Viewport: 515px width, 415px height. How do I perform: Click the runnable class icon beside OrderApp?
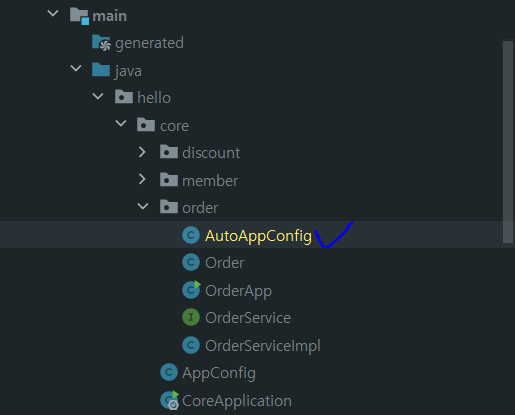[x=191, y=289]
